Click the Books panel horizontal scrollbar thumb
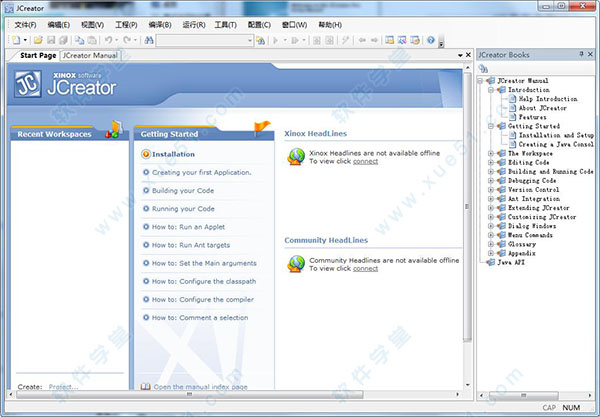The height and width of the screenshot is (417, 600). click(523, 395)
